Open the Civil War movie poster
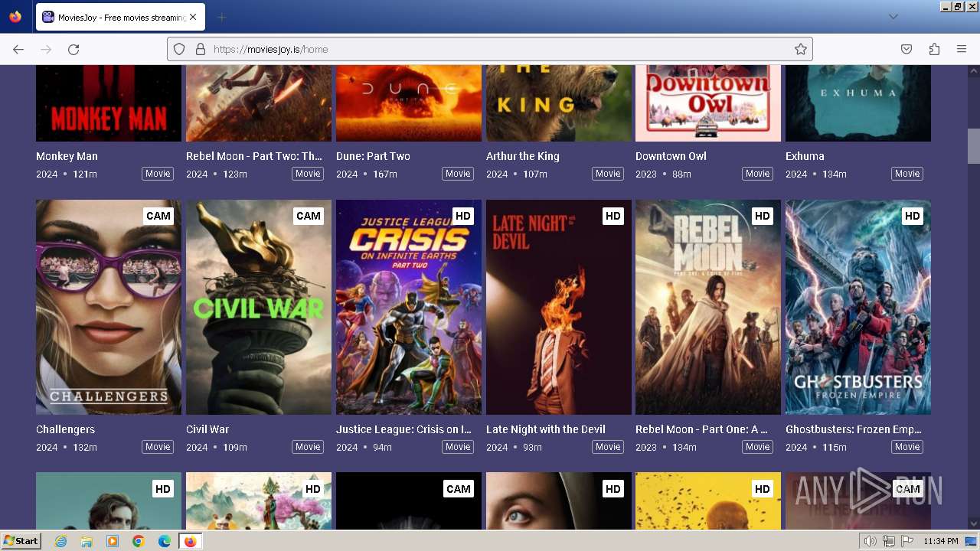 click(x=259, y=307)
